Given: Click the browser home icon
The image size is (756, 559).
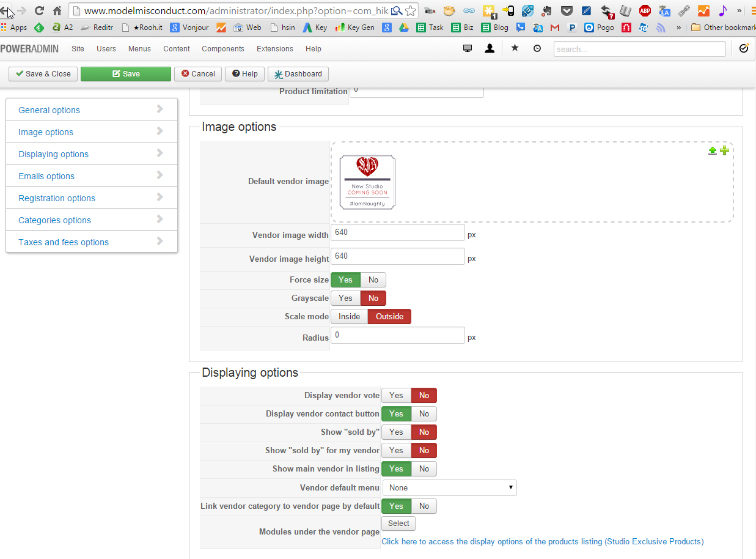Looking at the screenshot, I should point(57,10).
